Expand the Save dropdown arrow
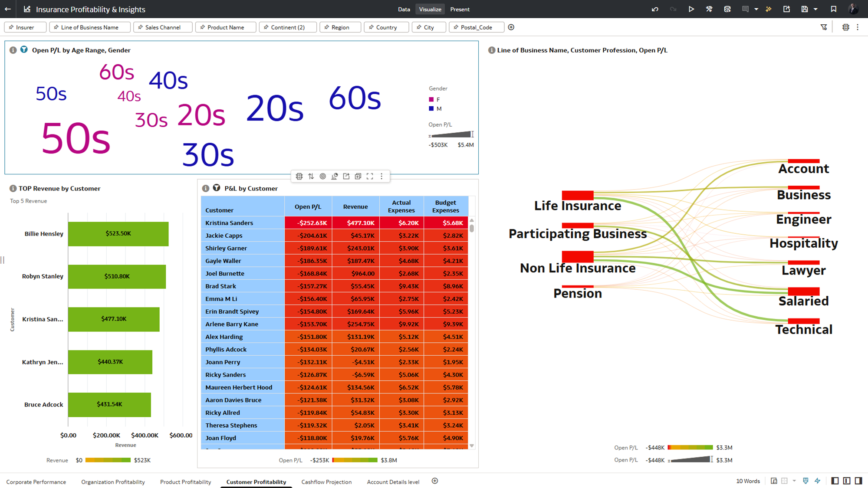 pos(816,9)
